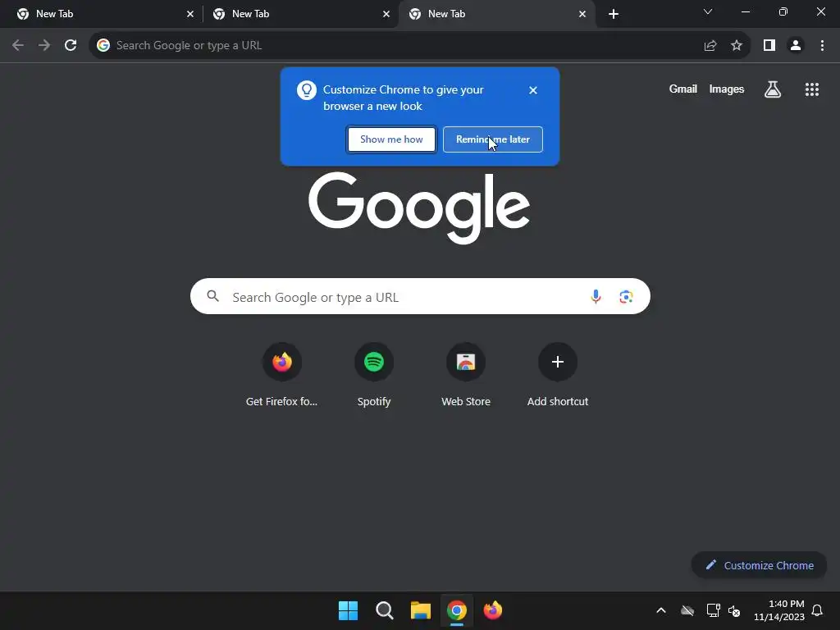
Task: Open the side panel icon
Action: pyautogui.click(x=769, y=46)
